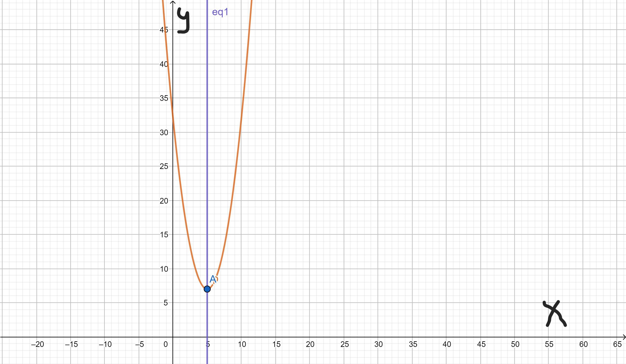626x364 pixels.
Task: Click the '5' tick label on the y-axis
Action: point(166,303)
